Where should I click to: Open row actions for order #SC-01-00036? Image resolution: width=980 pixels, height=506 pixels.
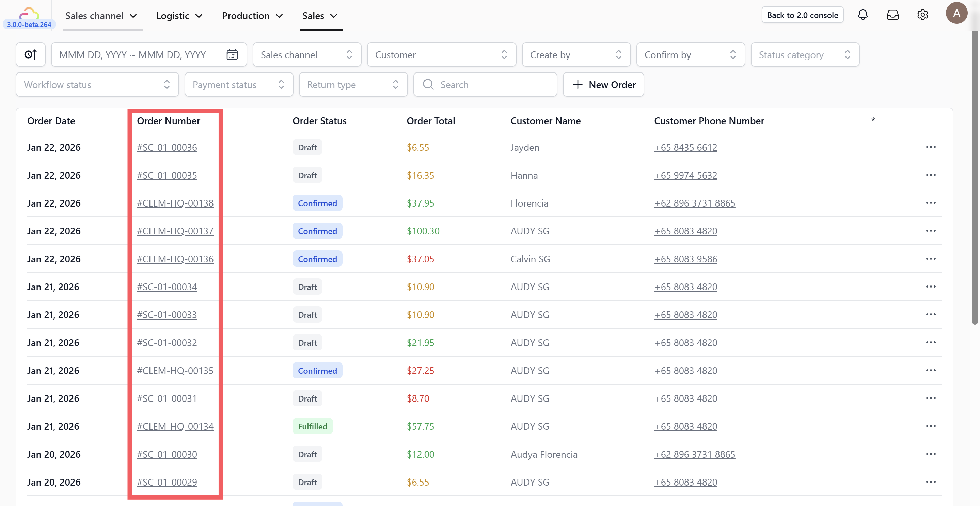coord(931,147)
